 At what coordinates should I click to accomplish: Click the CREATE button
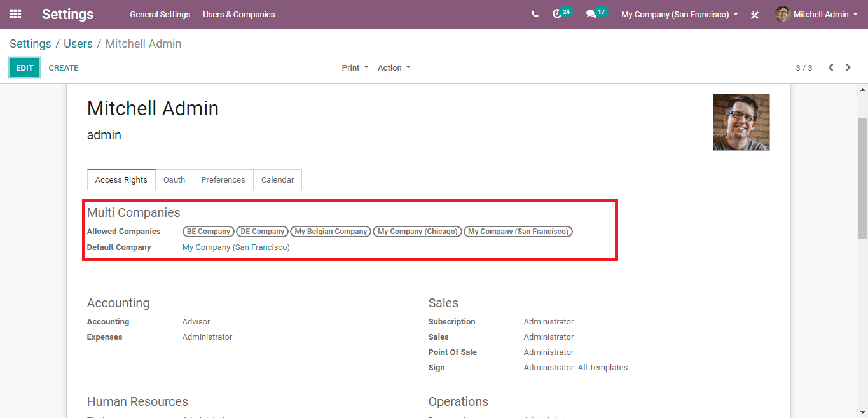[x=64, y=67]
